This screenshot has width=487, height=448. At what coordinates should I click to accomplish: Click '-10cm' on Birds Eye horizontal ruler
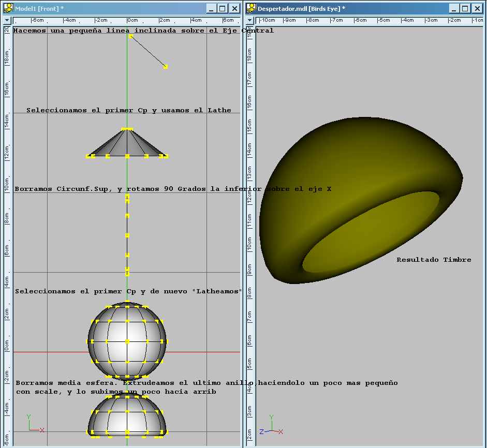click(267, 20)
